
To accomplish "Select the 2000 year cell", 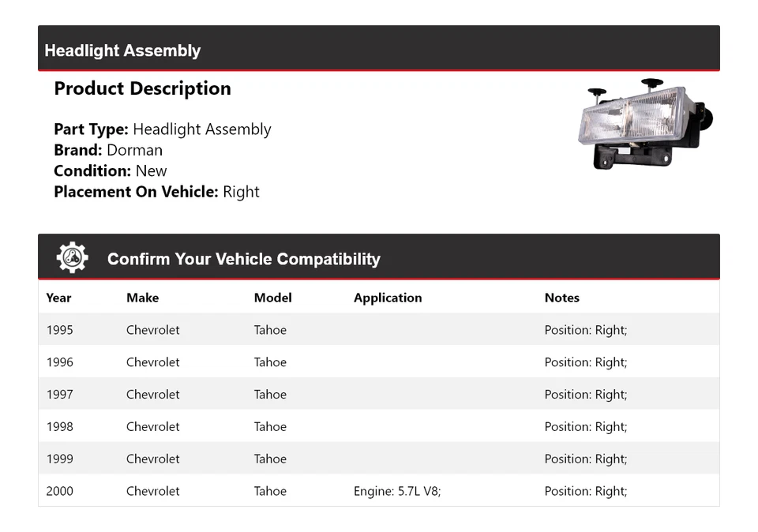I will tap(59, 491).
